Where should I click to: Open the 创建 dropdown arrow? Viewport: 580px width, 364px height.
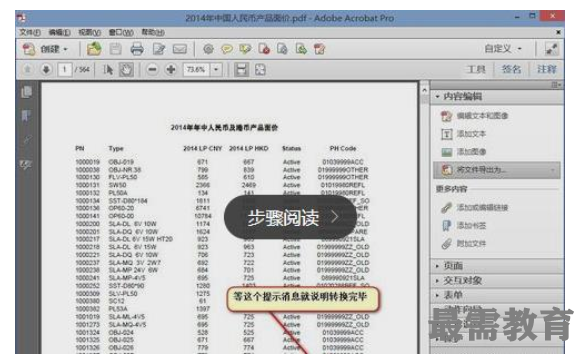(x=65, y=49)
